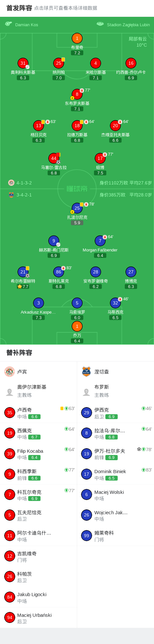Click red player 8 东布罗夫斯基 captain circle
The image size is (154, 644).
[77, 94]
